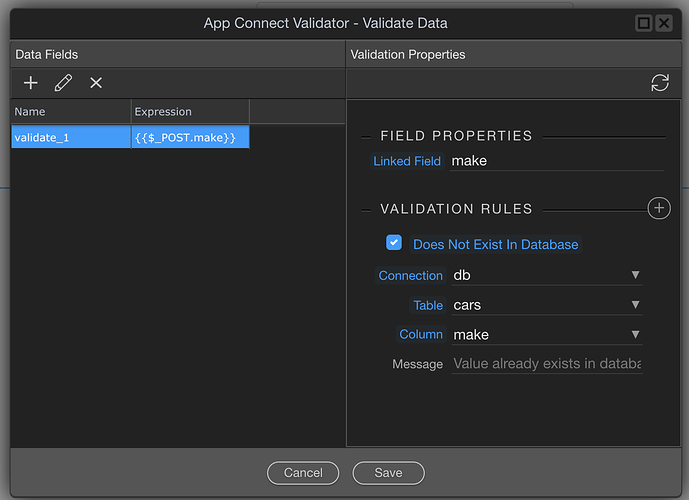
Task: Click the Table label
Action: (428, 305)
